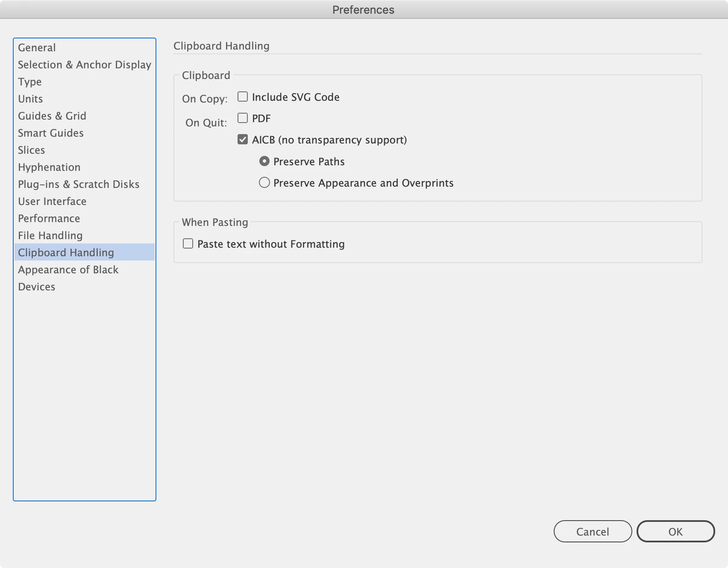
Task: Open the Slices preferences
Action: click(85, 150)
